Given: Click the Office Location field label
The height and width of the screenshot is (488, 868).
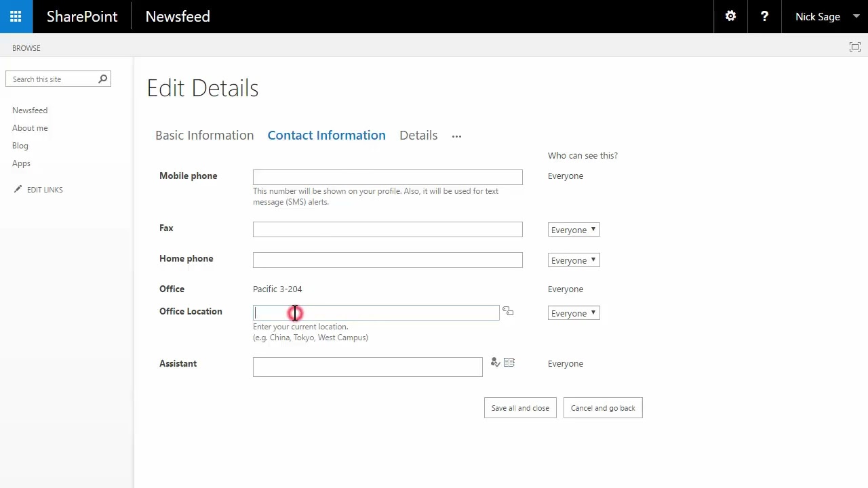Looking at the screenshot, I should [x=191, y=311].
